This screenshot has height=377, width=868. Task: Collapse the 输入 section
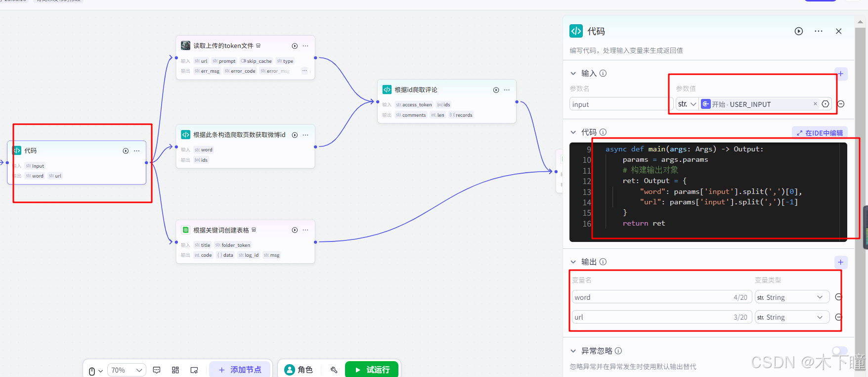[573, 73]
